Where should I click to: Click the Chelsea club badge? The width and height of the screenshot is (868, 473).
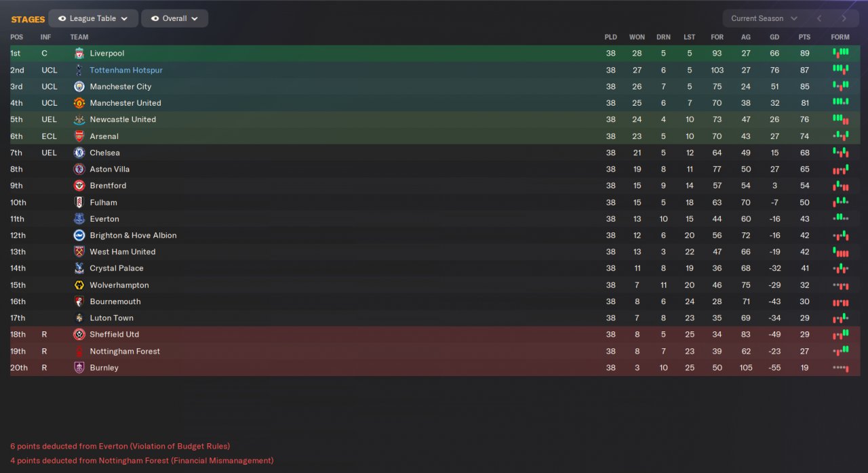[79, 153]
